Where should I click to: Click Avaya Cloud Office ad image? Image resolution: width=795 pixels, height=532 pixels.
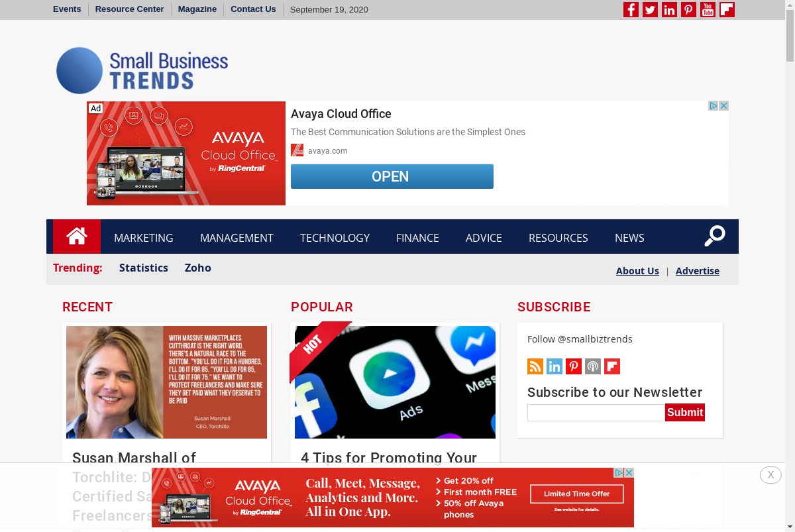click(186, 153)
